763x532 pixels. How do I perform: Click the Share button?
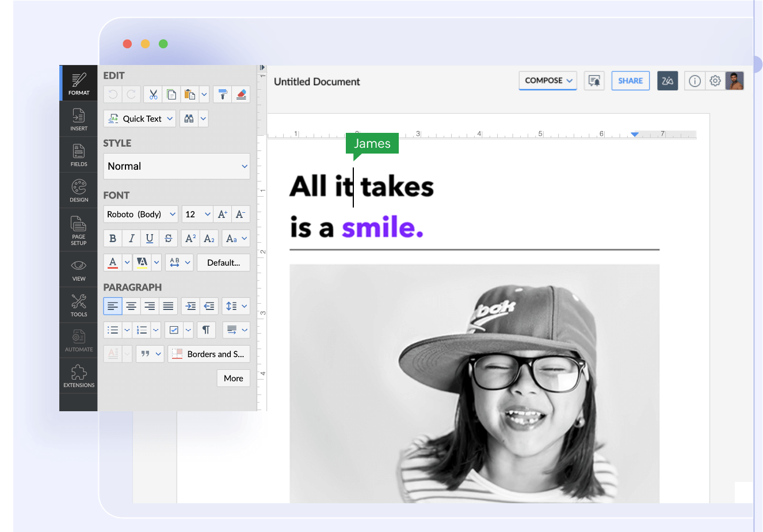(631, 81)
